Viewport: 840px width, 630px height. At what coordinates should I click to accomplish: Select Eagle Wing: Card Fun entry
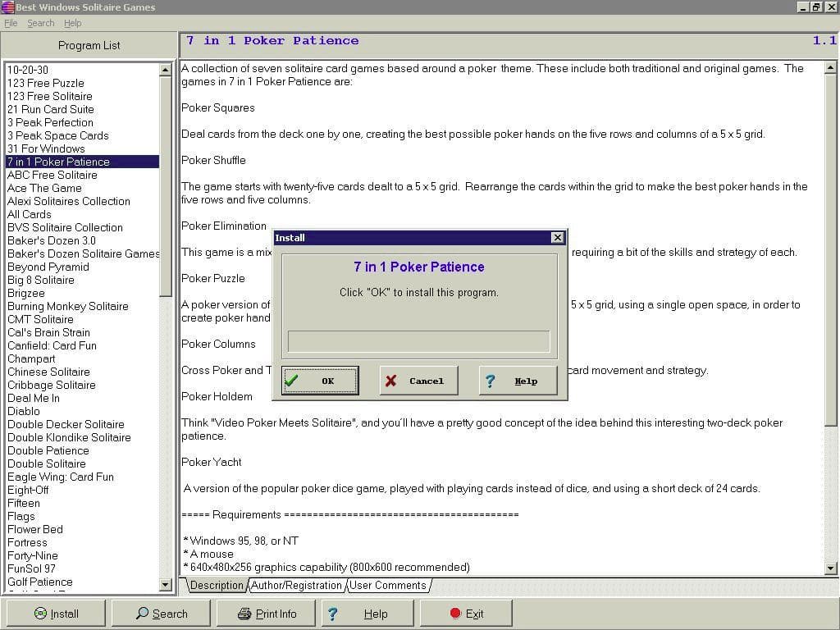(83, 477)
